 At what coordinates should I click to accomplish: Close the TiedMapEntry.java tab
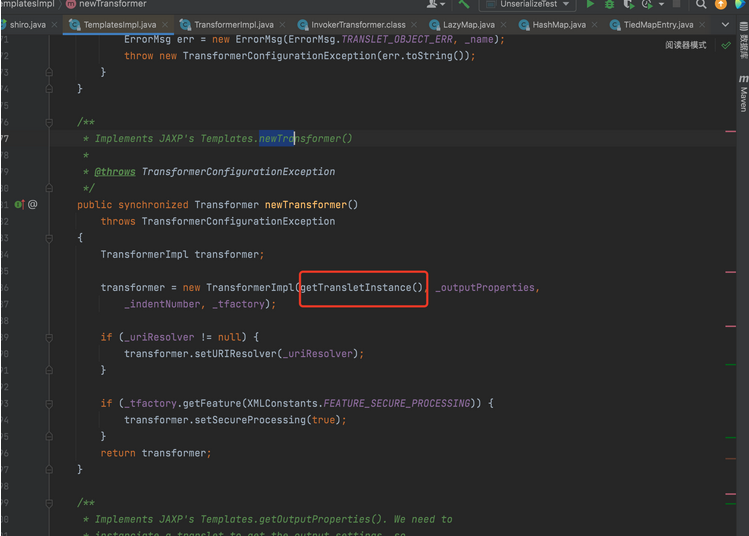(702, 24)
